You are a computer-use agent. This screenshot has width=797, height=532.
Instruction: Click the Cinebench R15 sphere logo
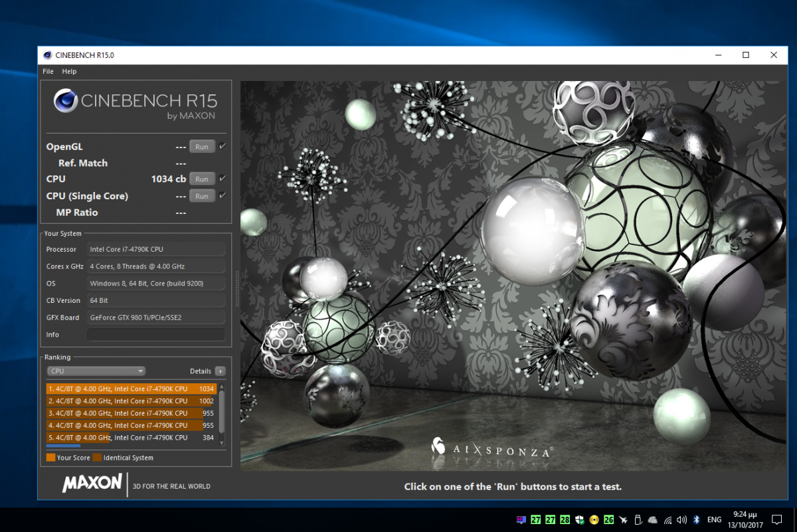66,102
